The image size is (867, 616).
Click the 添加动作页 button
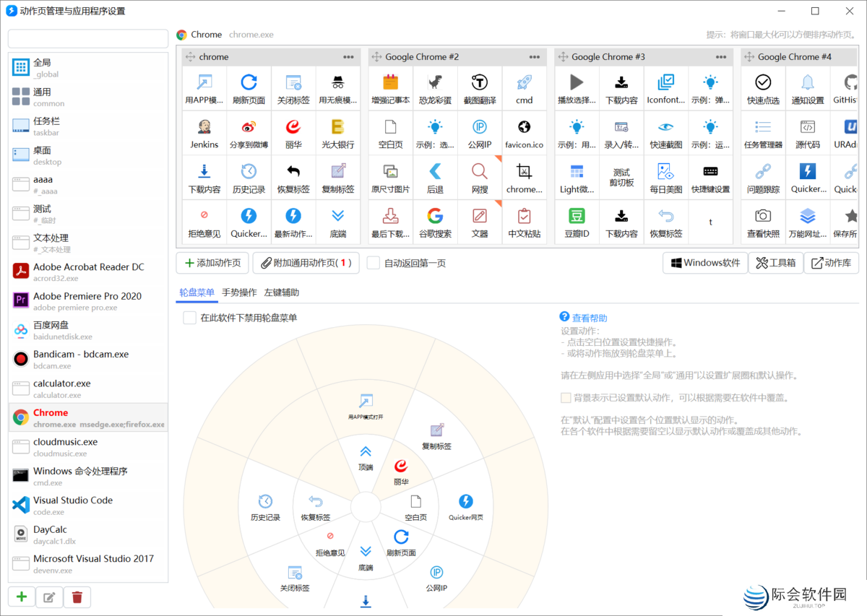[x=212, y=263]
